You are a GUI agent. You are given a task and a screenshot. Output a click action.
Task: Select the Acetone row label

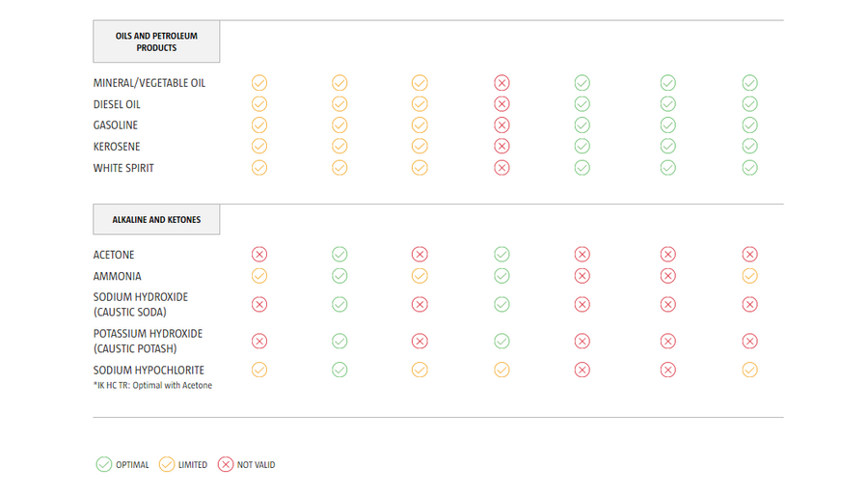coord(114,255)
